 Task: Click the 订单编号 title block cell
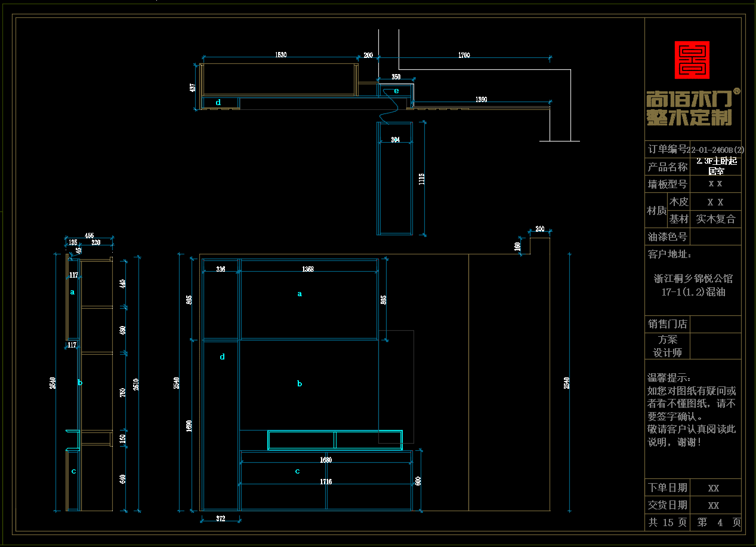click(x=667, y=149)
